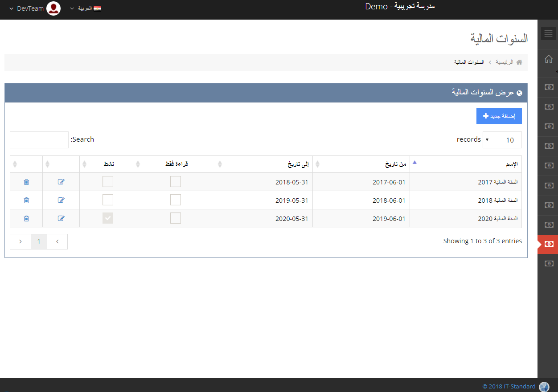Toggle active checkbox for السنة المالية 2018
Viewport: 558px width, 392px height.
pyautogui.click(x=108, y=200)
